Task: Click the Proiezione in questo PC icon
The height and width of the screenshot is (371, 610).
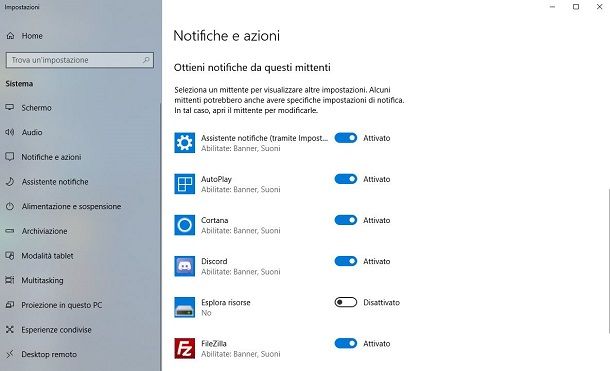Action: click(10, 305)
